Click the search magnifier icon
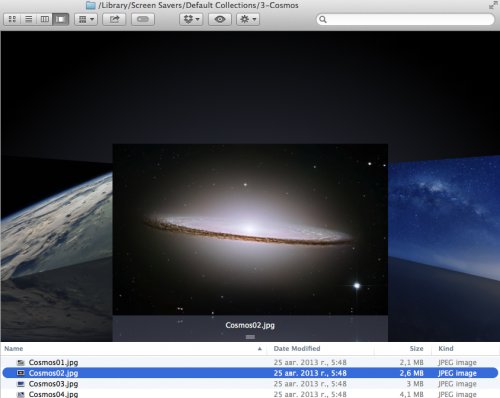Screen dimensions: 500x398 click(323, 19)
